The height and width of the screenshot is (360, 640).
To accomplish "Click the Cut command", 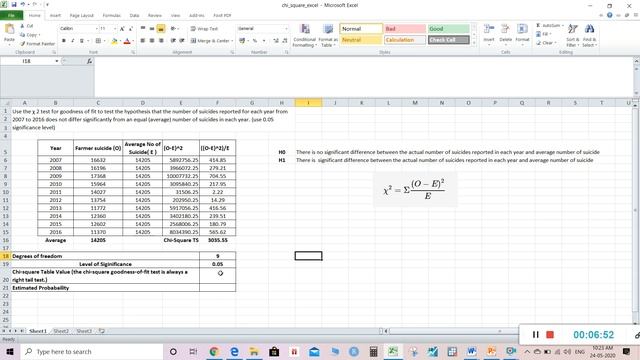I will tap(27, 26).
